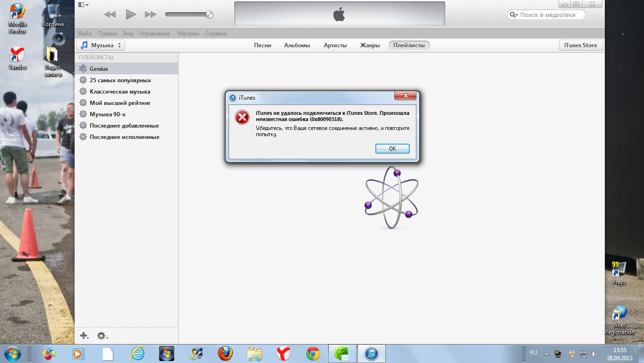Viewport: 644px width, 363px height.
Task: Open the Справка menu
Action: (216, 34)
